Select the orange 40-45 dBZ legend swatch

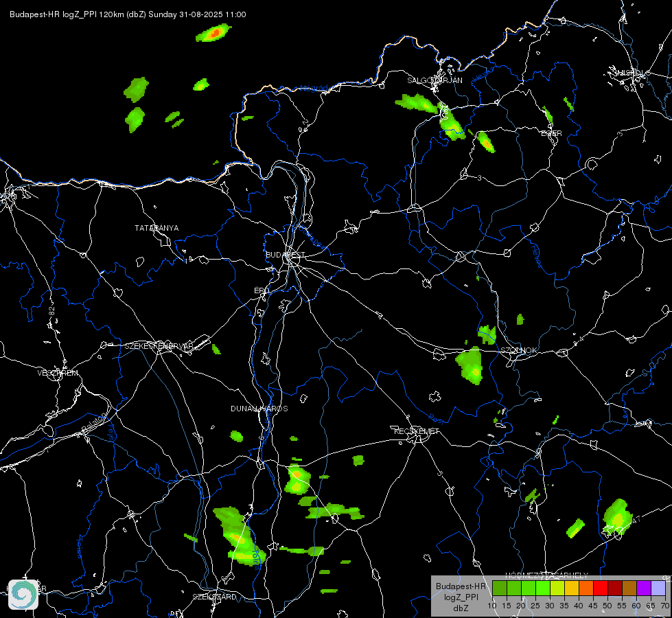[x=586, y=588]
